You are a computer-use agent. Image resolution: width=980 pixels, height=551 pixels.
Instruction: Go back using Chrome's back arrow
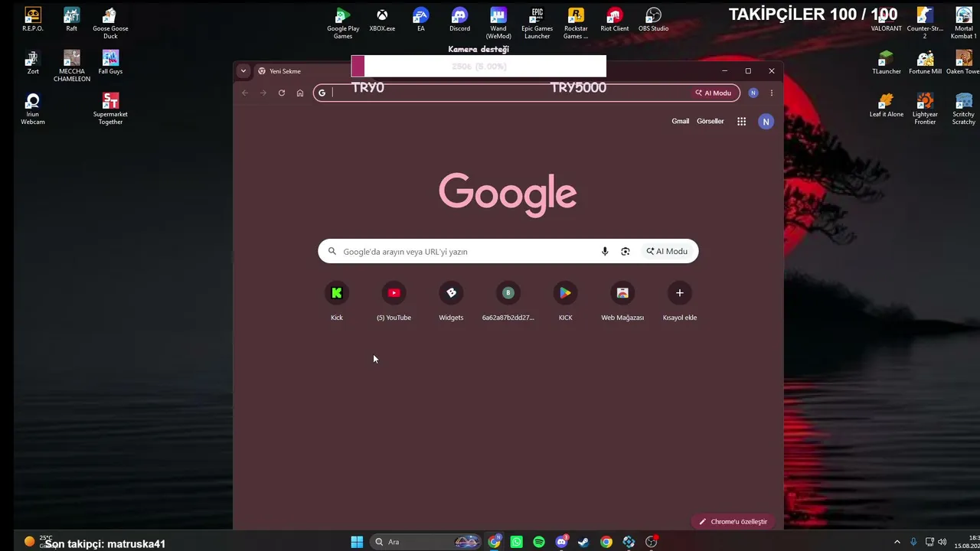tap(245, 93)
